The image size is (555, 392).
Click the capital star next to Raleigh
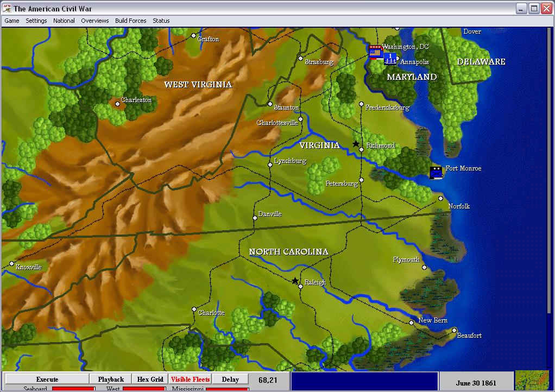point(295,281)
